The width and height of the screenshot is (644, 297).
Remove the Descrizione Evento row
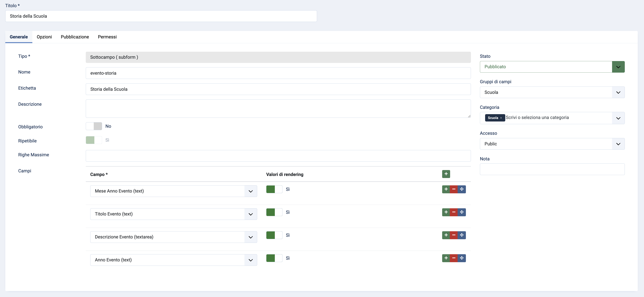(x=454, y=235)
